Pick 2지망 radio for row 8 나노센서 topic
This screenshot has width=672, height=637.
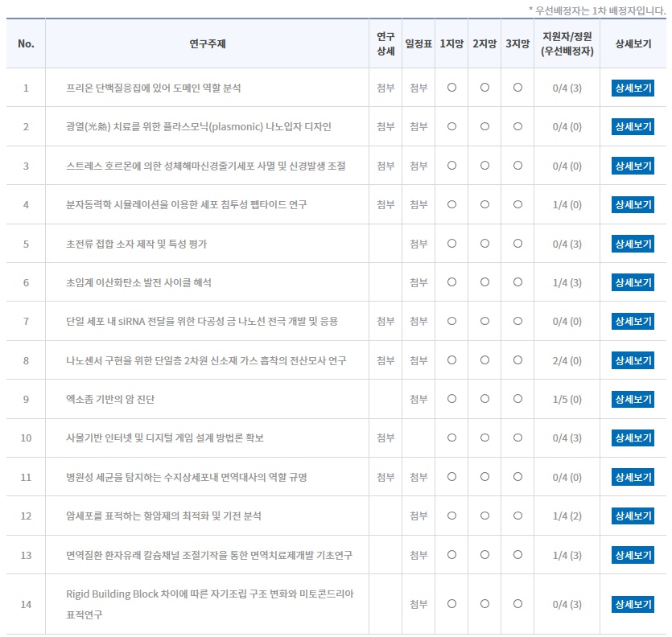click(484, 360)
